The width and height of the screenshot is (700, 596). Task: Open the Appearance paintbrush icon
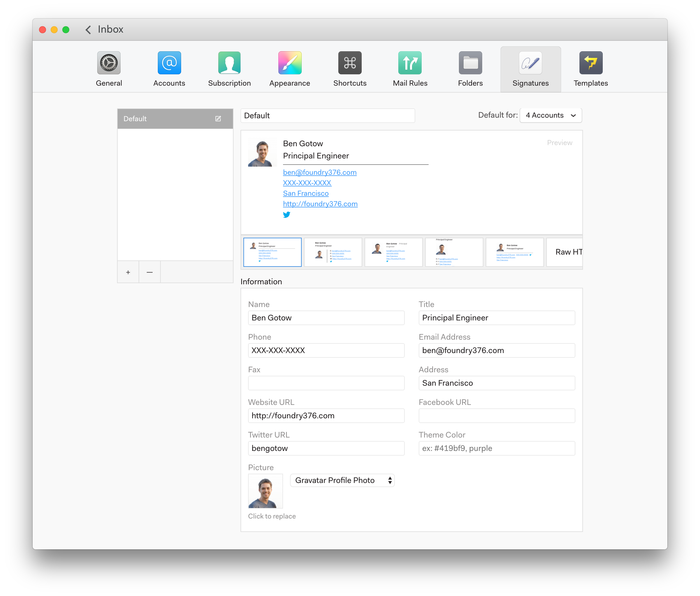coord(289,63)
